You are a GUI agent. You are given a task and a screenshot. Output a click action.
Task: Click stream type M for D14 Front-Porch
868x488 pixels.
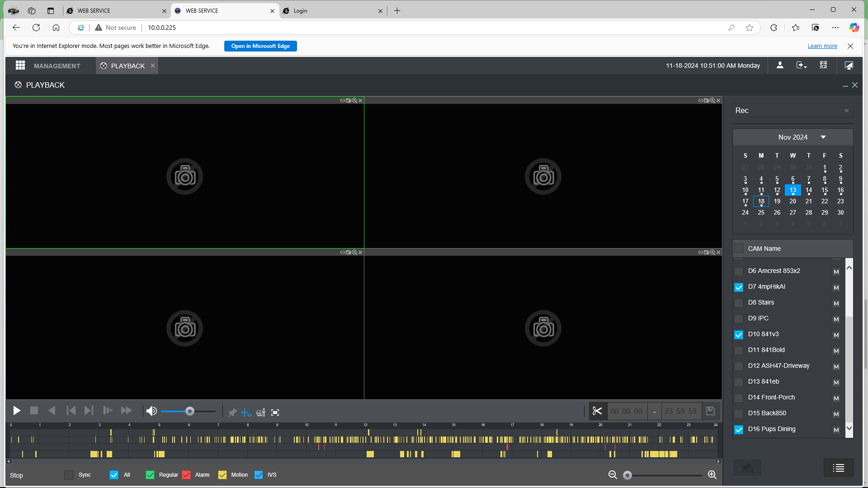pos(836,399)
